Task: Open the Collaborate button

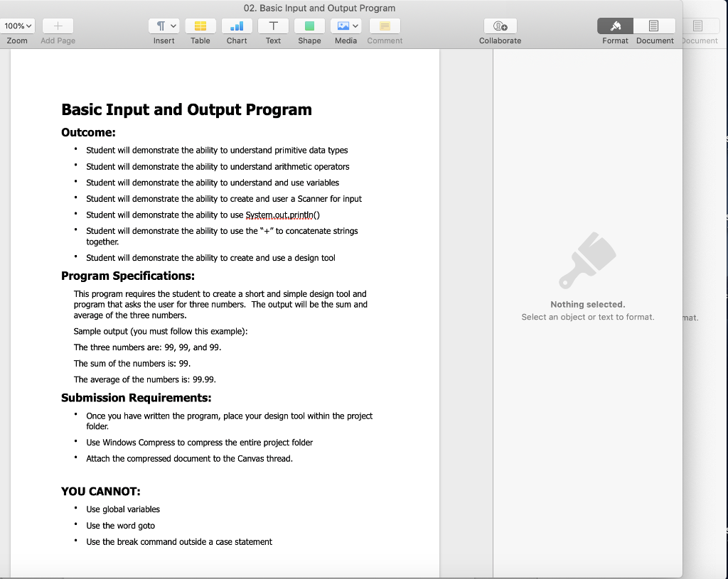Action: coord(500,26)
